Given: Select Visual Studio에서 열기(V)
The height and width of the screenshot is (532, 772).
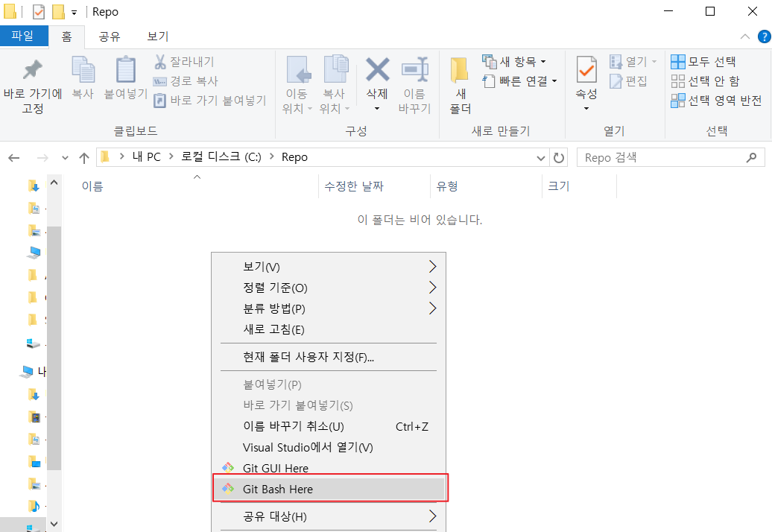Looking at the screenshot, I should [329, 447].
